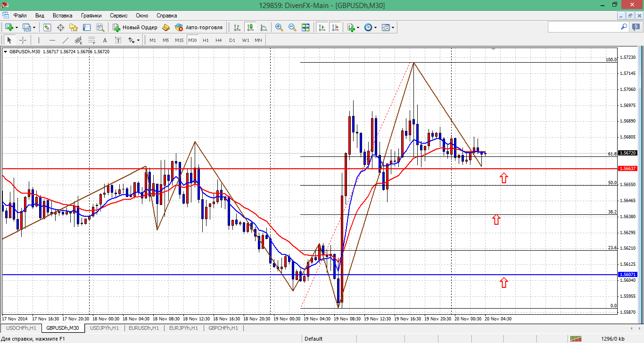Select the Fibonacci retracement tool
This screenshot has height=343, width=644.
(92, 40)
